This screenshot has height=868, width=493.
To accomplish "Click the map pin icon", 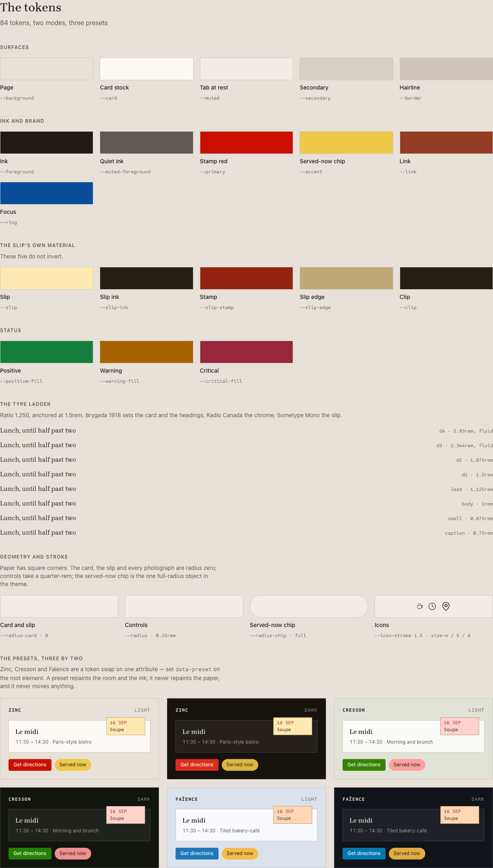I will tap(446, 606).
